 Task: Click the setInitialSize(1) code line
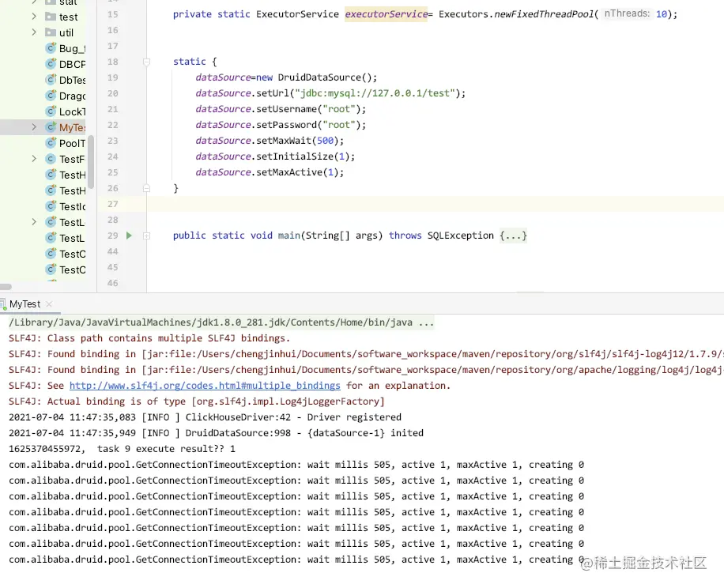click(275, 156)
